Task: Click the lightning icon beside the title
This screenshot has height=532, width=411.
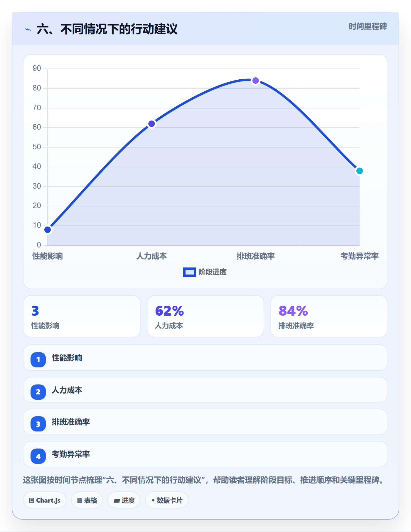Action: coord(28,29)
